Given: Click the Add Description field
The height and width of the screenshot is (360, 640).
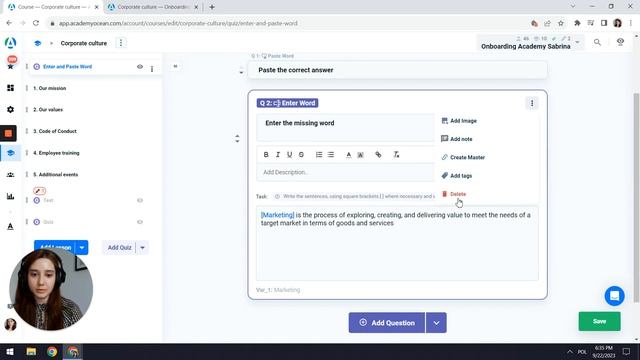Looking at the screenshot, I should click(345, 172).
